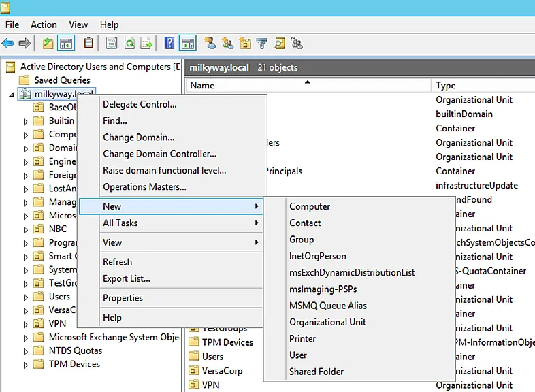This screenshot has height=392, width=535.
Task: Click the clipboard toolbar icon
Action: (88, 44)
